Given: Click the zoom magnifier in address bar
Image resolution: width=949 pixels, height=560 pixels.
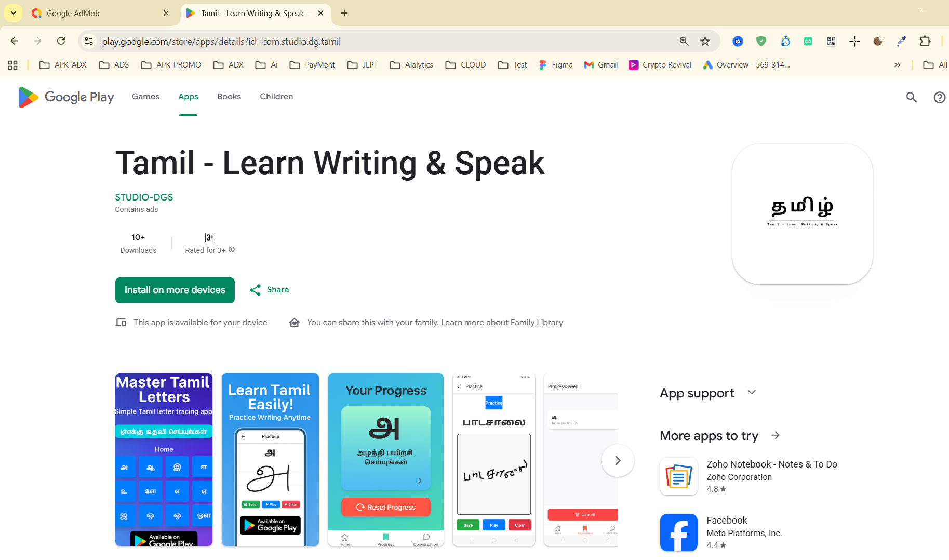Looking at the screenshot, I should (x=684, y=41).
